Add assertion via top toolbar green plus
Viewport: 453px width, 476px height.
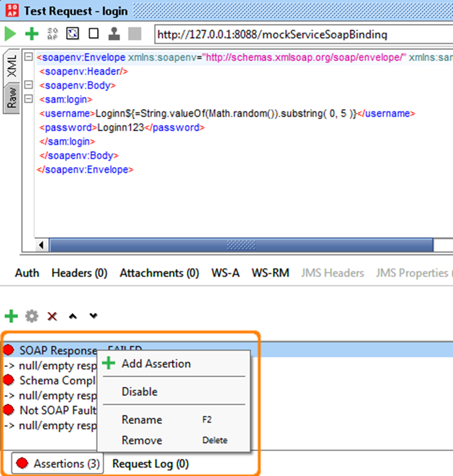[32, 34]
